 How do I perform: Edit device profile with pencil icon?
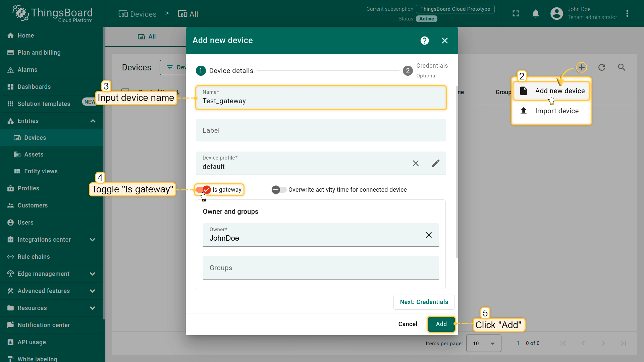[x=435, y=163]
